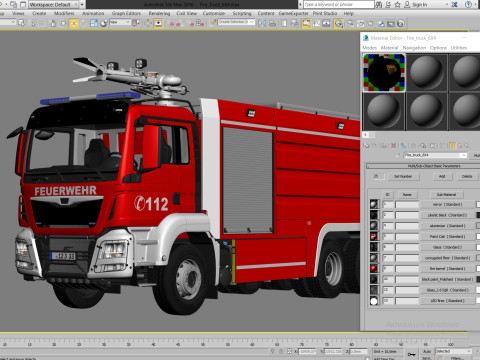
Task: Click the Add button in sub-material panel
Action: point(442,176)
